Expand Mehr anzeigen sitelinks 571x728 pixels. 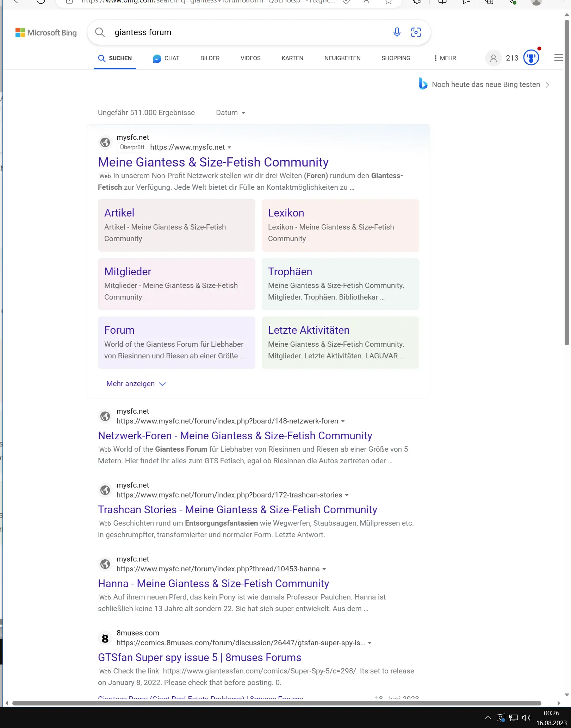[136, 384]
